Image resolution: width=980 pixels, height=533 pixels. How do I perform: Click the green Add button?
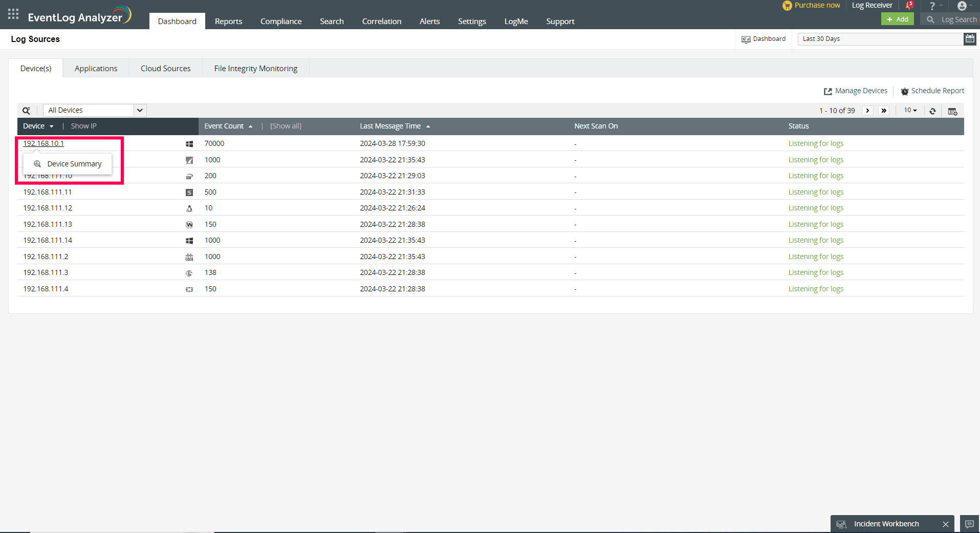(898, 19)
